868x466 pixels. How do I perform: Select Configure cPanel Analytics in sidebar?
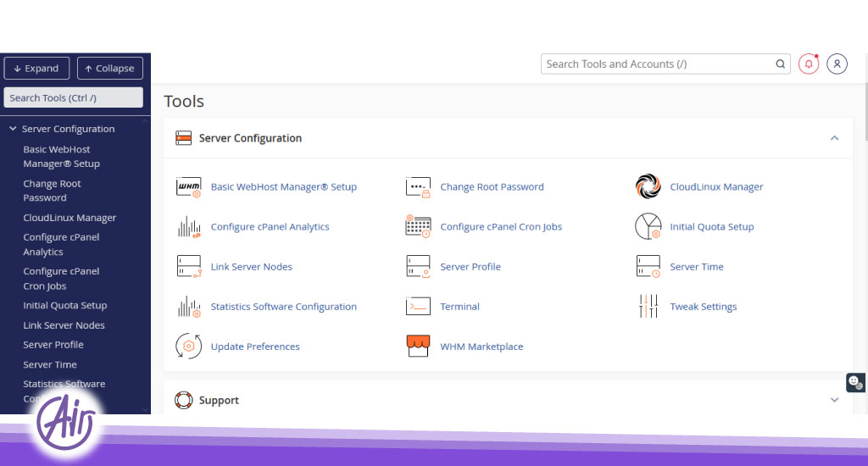click(x=61, y=244)
